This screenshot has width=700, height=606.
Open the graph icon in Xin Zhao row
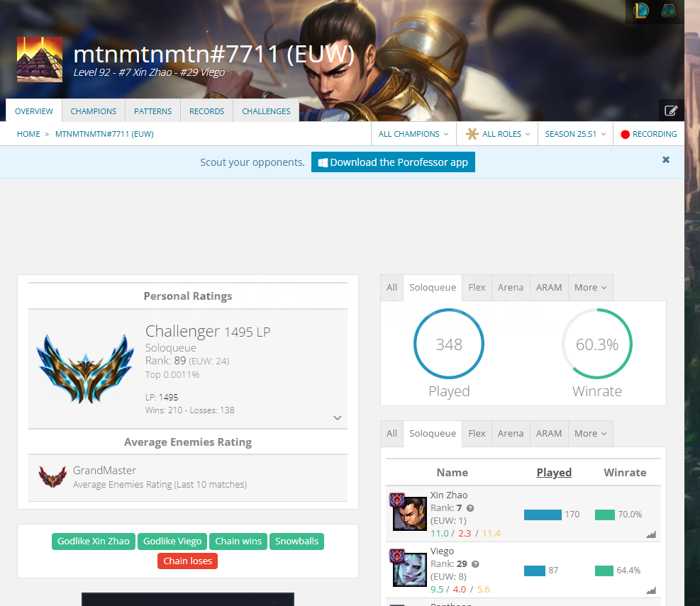coord(651,534)
